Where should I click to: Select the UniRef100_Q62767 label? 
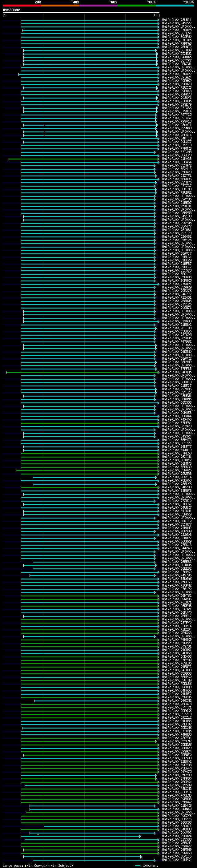tap(177, 443)
